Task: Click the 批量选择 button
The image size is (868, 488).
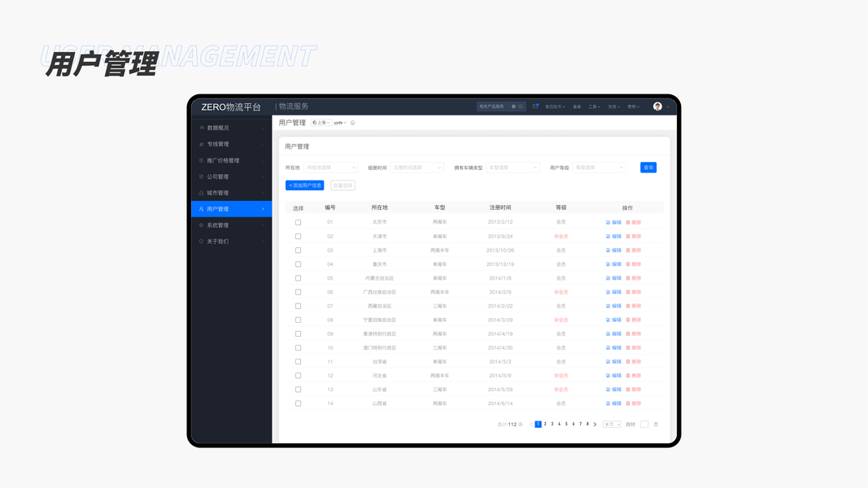Action: (342, 185)
